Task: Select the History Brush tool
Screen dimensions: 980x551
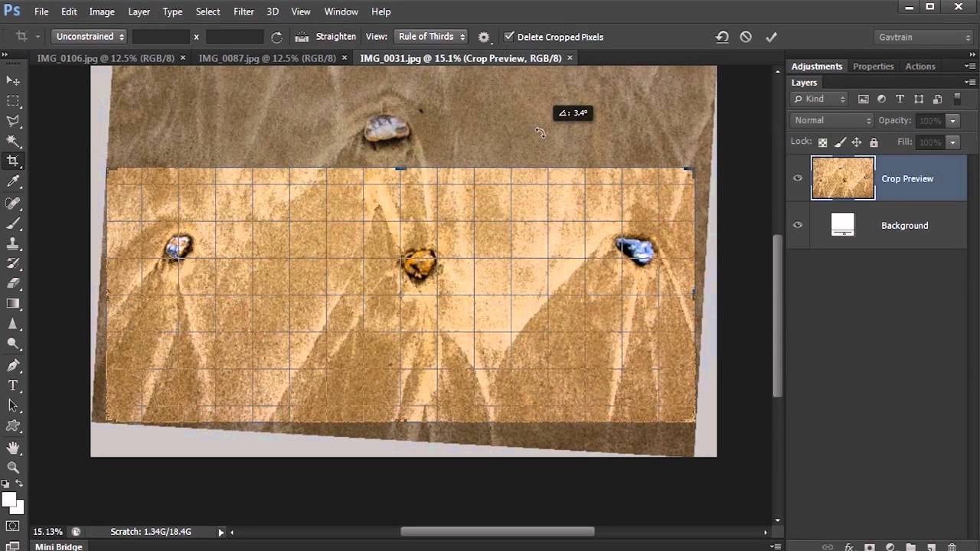Action: click(13, 264)
